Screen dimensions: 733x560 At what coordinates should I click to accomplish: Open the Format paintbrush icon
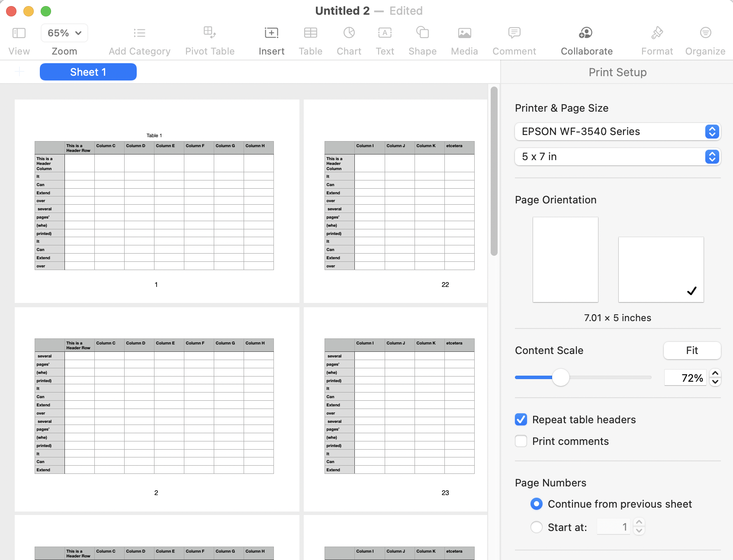(x=657, y=32)
